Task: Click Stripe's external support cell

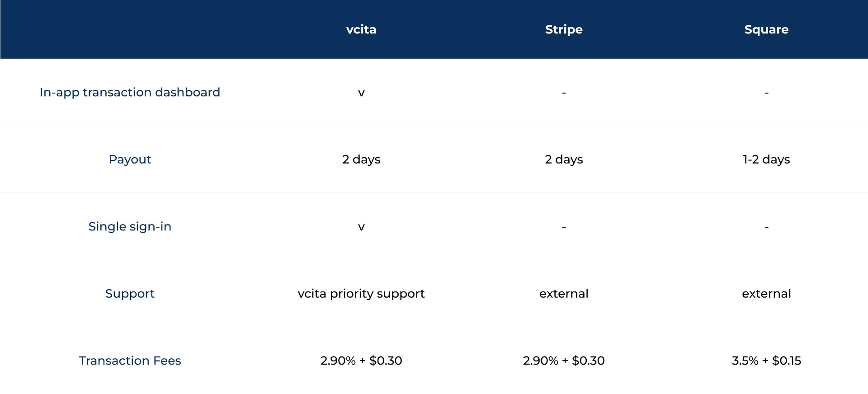Action: (x=564, y=294)
